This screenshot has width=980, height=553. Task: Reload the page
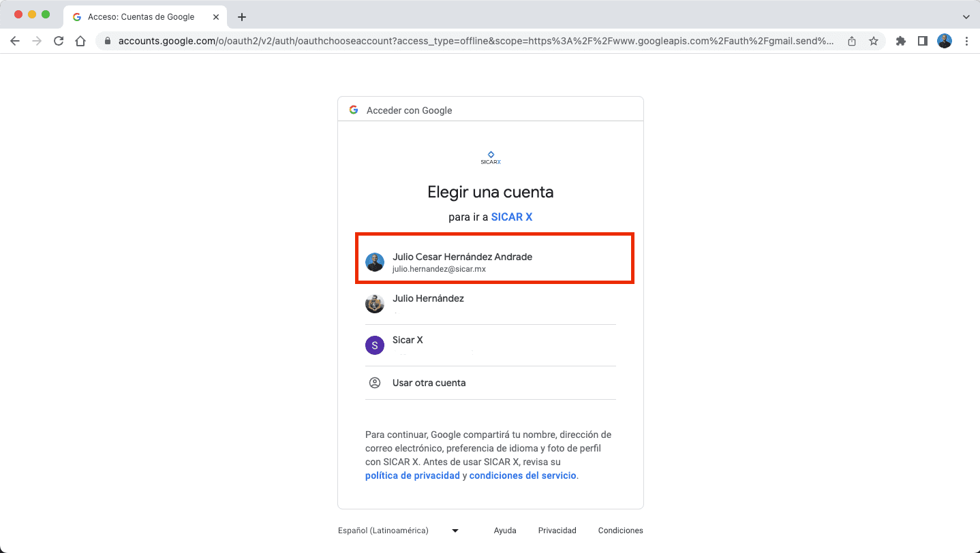click(x=59, y=41)
